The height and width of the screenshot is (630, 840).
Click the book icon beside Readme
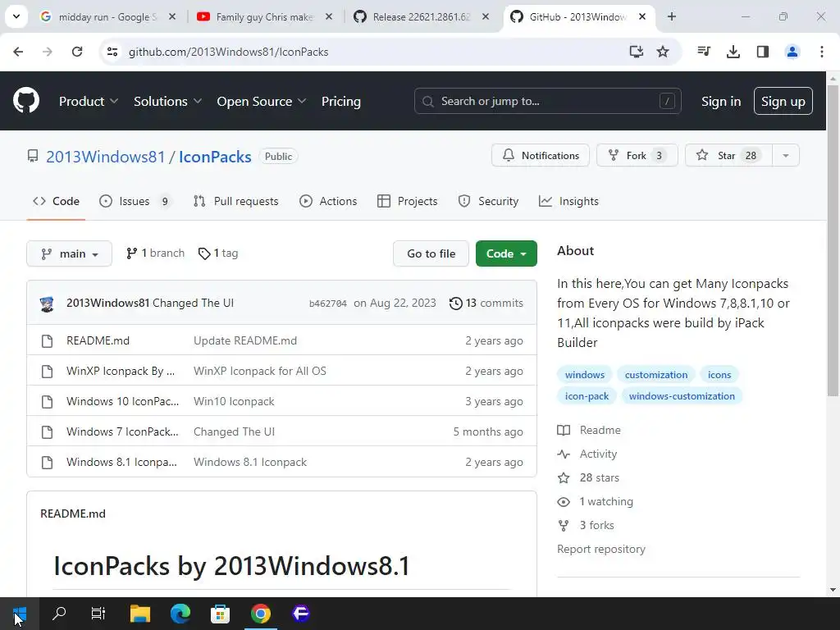pyautogui.click(x=564, y=430)
